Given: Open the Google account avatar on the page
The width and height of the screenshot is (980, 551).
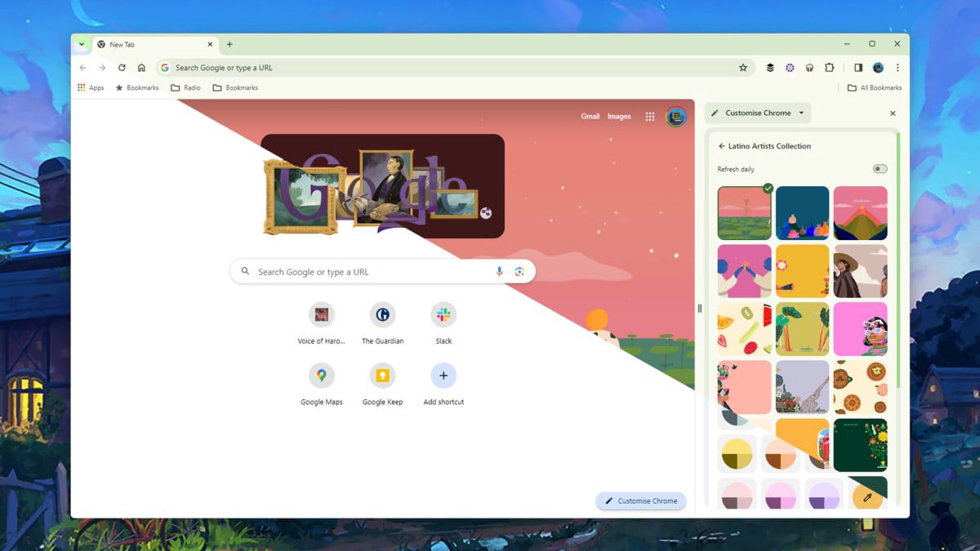Looking at the screenshot, I should (x=675, y=117).
